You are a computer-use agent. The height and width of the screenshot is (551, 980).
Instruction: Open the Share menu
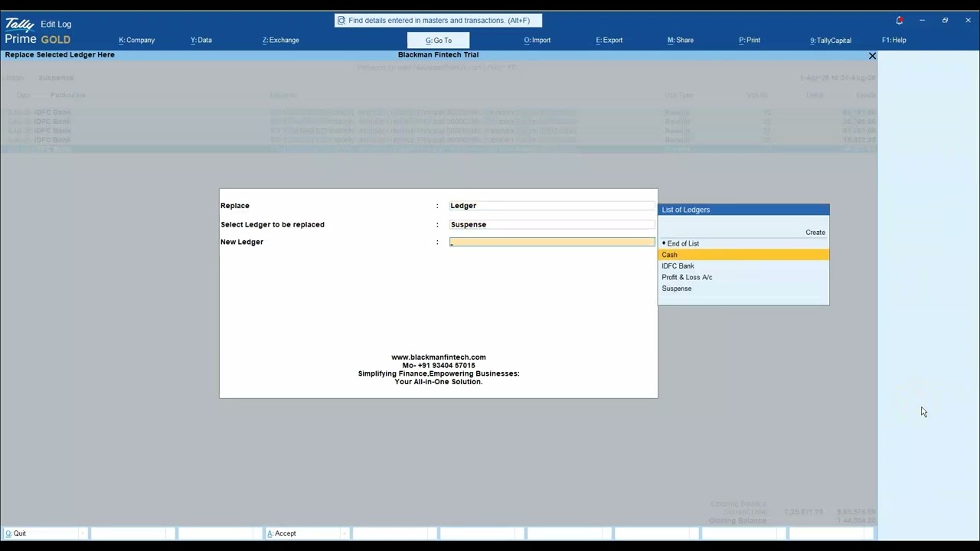tap(681, 40)
